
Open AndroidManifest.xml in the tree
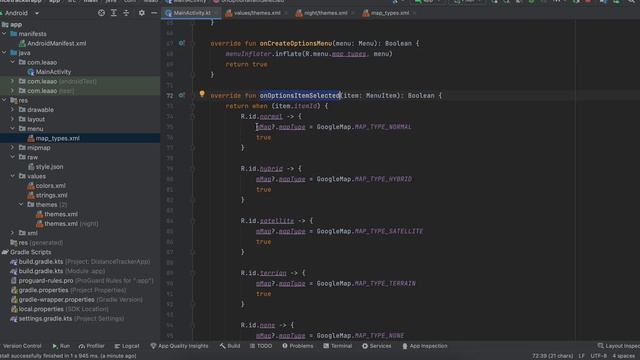(56, 43)
